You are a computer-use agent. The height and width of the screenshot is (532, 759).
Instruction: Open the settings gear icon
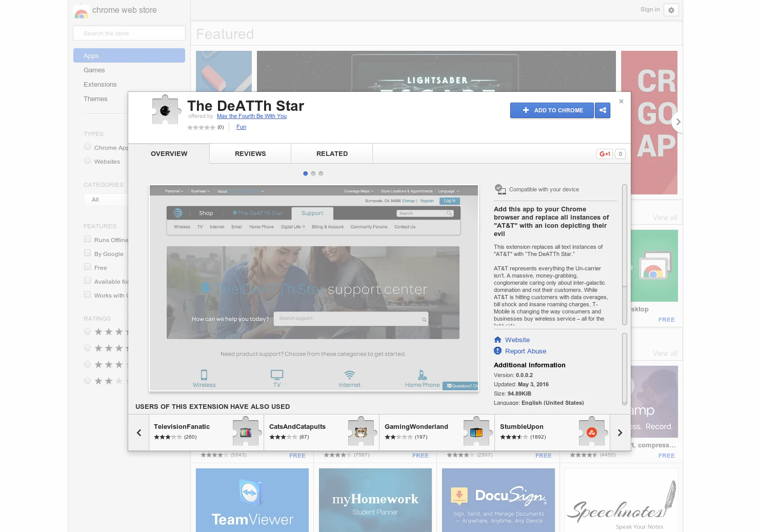click(x=671, y=10)
